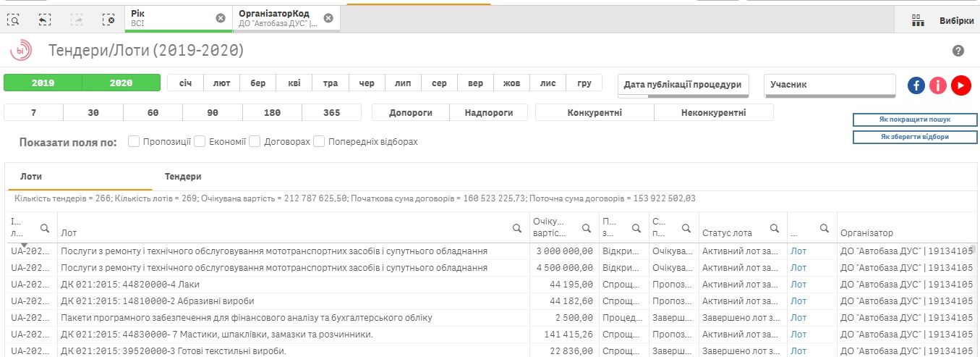Select Неконкурентні filter
Screen dimensions: 980x357
(x=714, y=113)
